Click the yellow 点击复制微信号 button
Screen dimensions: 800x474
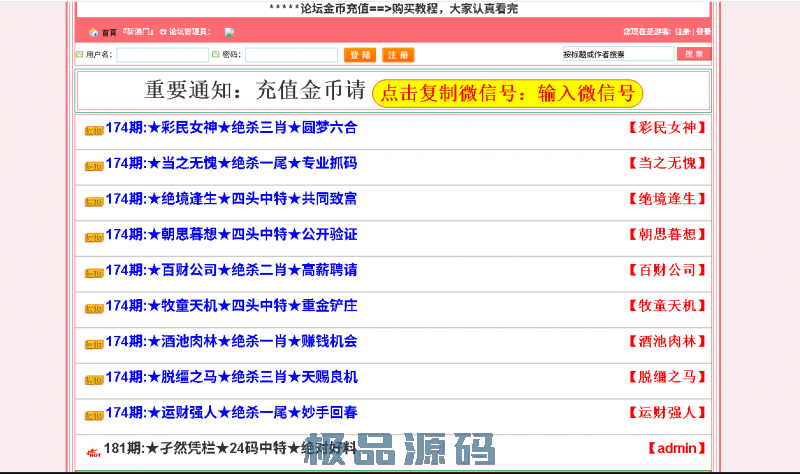(x=507, y=93)
